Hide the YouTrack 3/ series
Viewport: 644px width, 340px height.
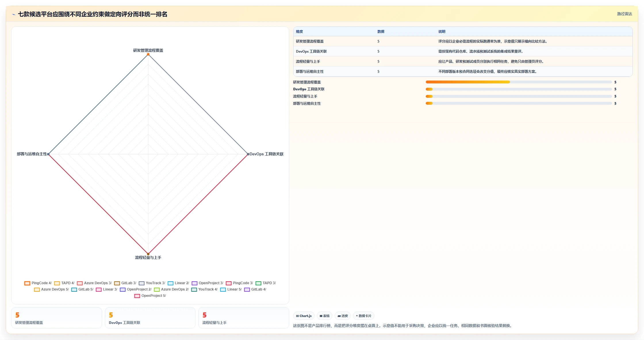point(152,283)
